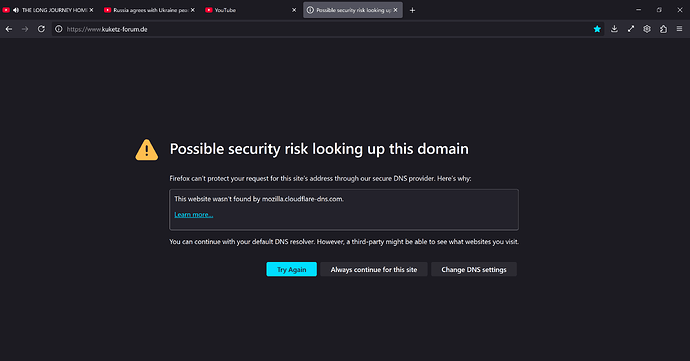The image size is (690, 361).
Task: Click the diagonal arrows toolbar icon
Action: 631,29
